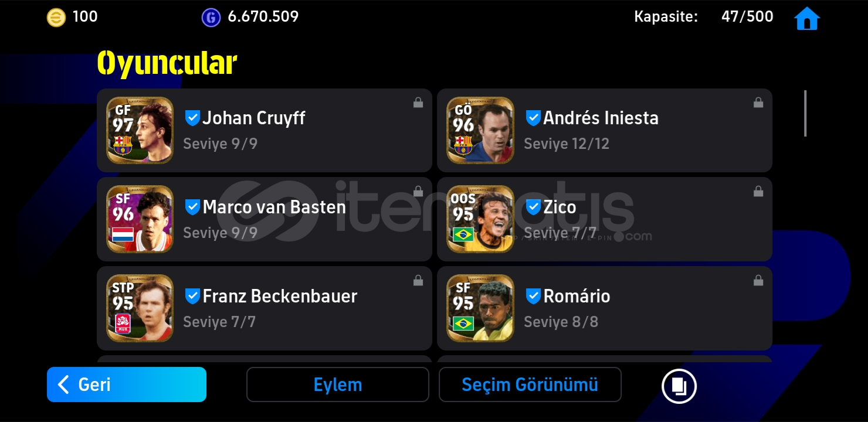Viewport: 868px width, 422px height.
Task: Click the purple GP currency icon
Action: tap(211, 17)
